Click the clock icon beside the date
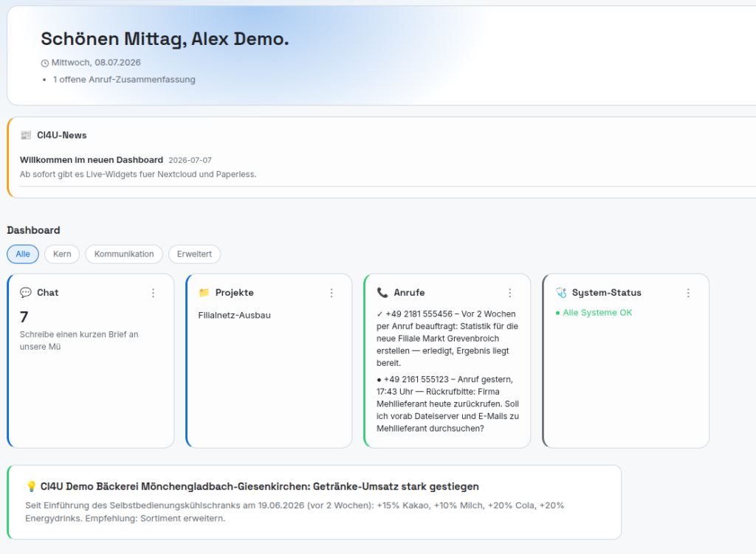 (45, 63)
